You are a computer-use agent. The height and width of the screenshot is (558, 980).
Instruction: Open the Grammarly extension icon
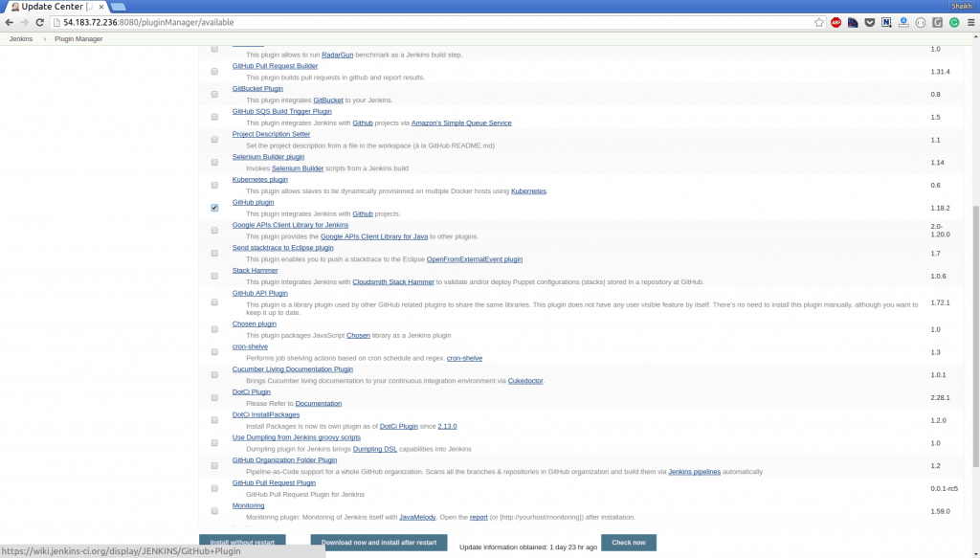[954, 22]
